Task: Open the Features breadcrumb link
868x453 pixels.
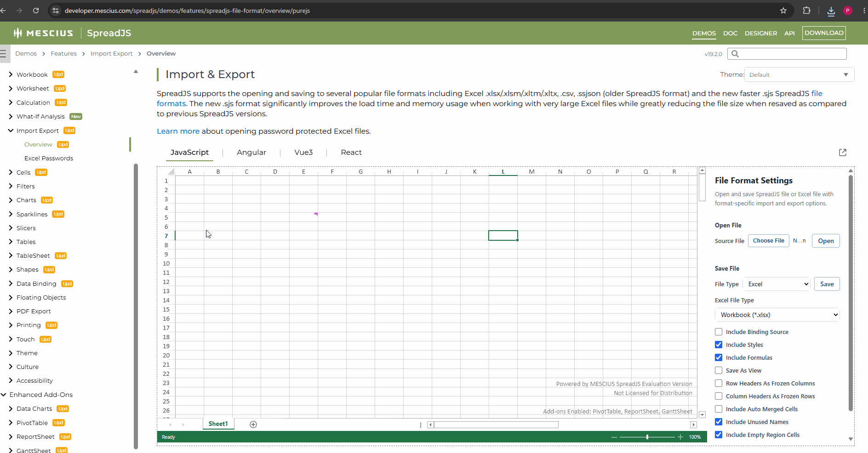Action: tap(63, 54)
